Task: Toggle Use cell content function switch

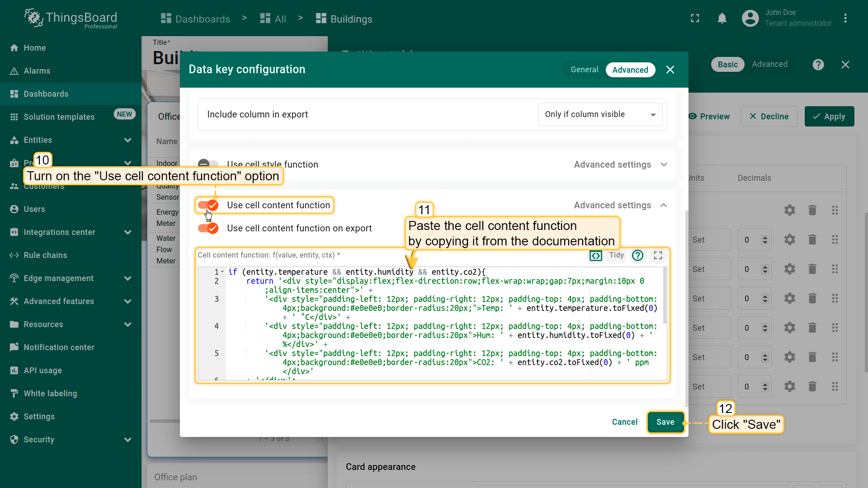Action: 208,205
